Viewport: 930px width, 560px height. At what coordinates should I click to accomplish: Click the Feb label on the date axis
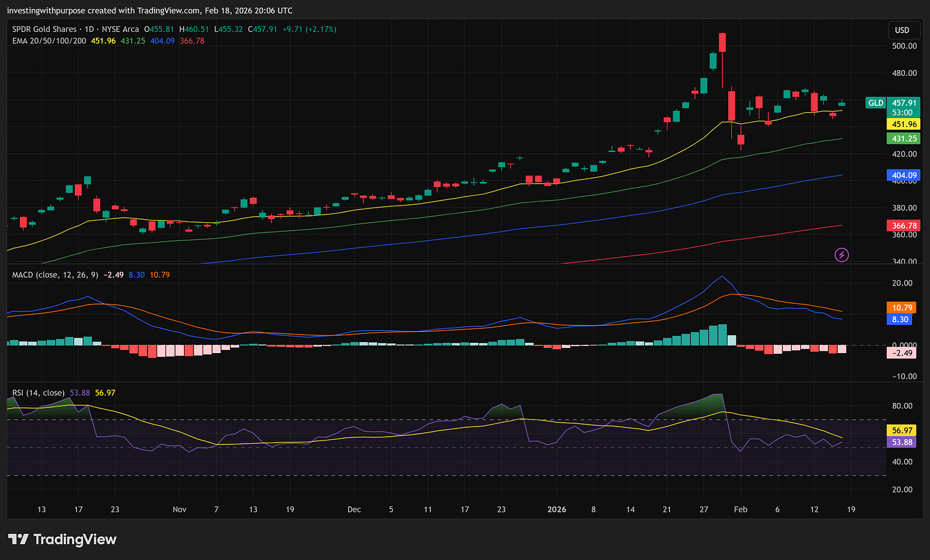point(740,510)
